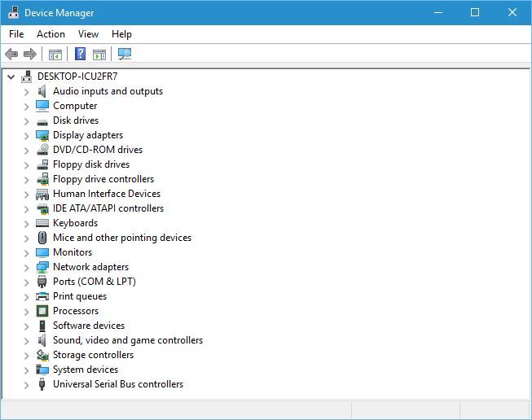Click the Disk drives icon
The height and width of the screenshot is (420, 532).
(42, 121)
